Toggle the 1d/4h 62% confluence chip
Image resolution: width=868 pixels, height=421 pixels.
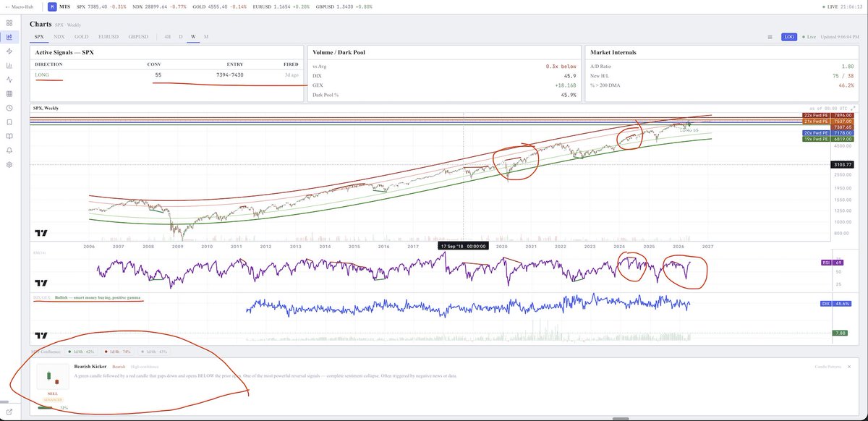[80, 352]
